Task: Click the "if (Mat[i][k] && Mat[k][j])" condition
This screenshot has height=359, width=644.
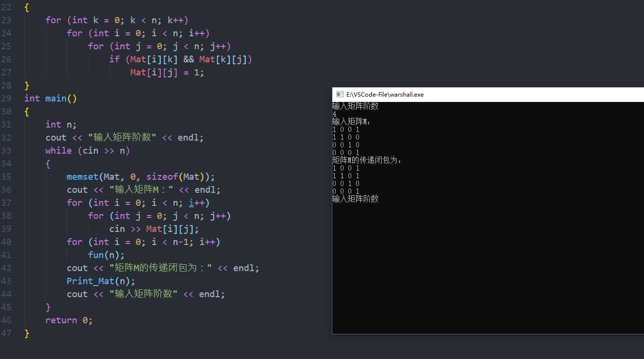Action: pyautogui.click(x=181, y=59)
